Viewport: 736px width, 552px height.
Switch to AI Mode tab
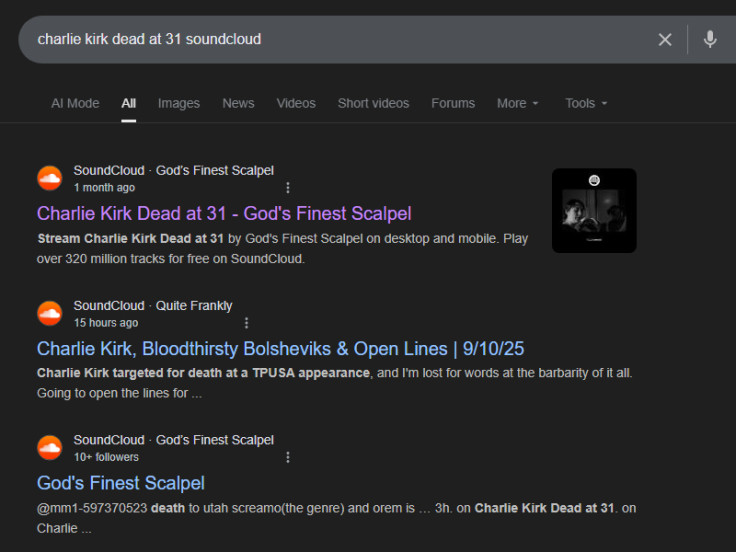point(75,103)
